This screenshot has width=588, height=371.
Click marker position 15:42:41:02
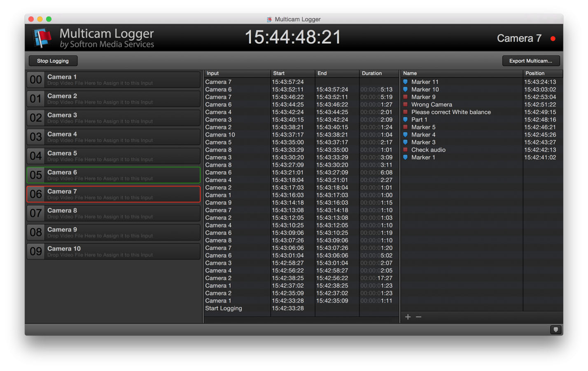click(540, 157)
